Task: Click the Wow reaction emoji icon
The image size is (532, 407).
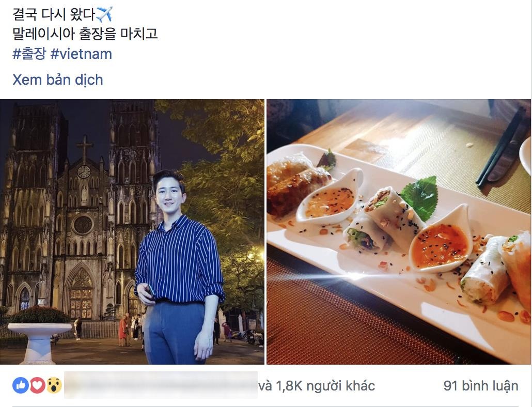Action: (54, 386)
